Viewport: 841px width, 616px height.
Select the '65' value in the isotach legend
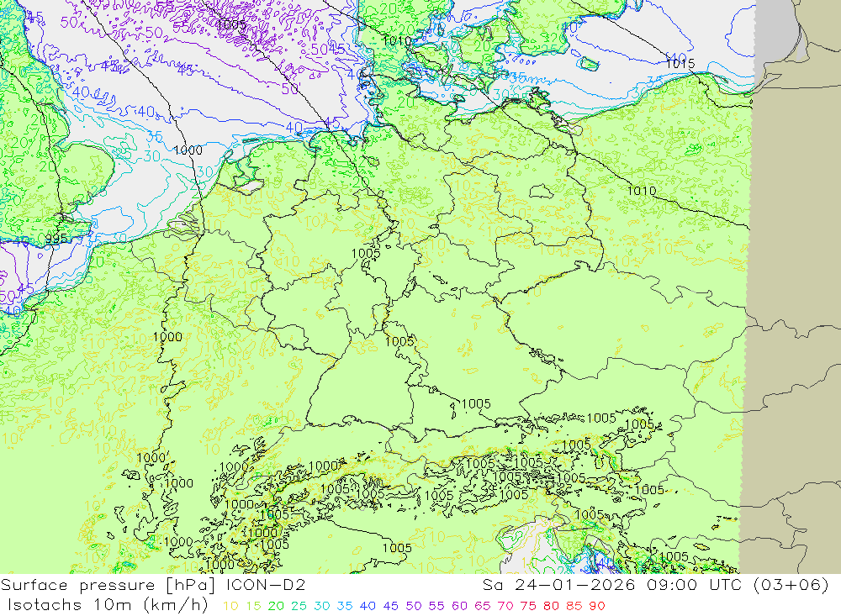[x=483, y=607]
